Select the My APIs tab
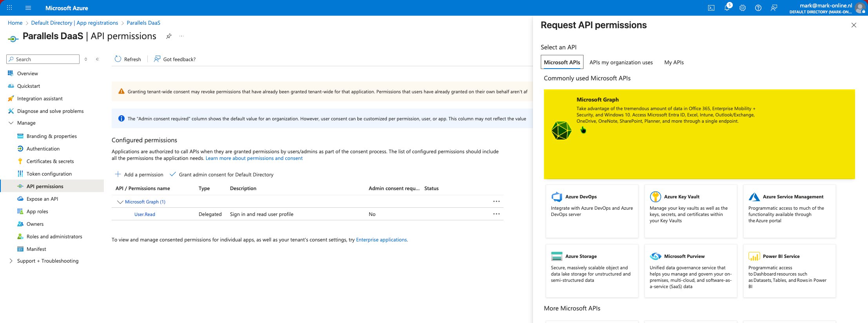Image resolution: width=868 pixels, height=323 pixels. [x=674, y=62]
